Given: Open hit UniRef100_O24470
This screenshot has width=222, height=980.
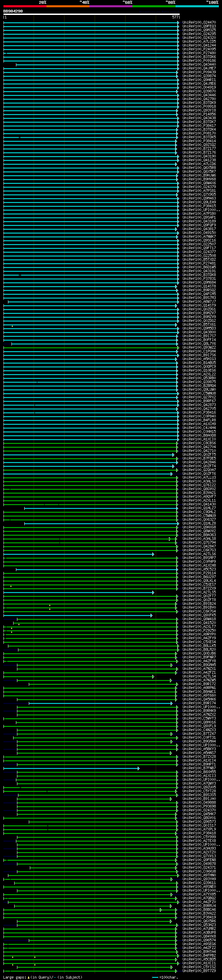Looking at the screenshot, I should tap(199, 23).
